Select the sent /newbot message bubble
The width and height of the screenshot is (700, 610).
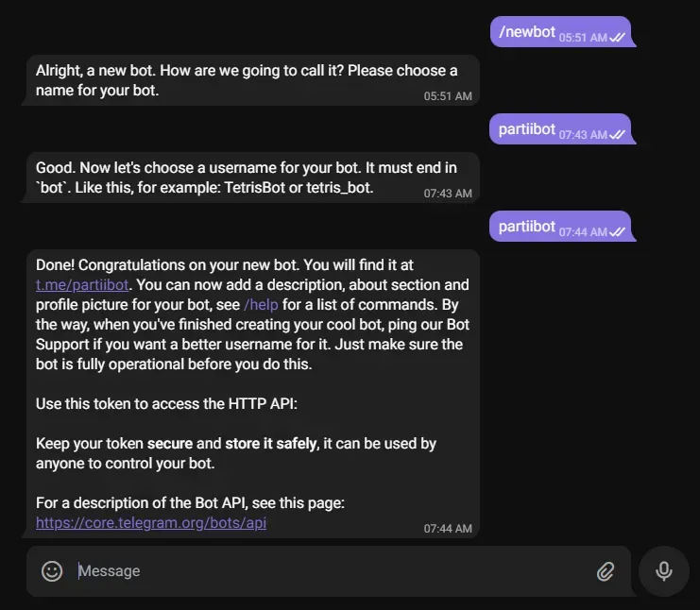point(527,32)
